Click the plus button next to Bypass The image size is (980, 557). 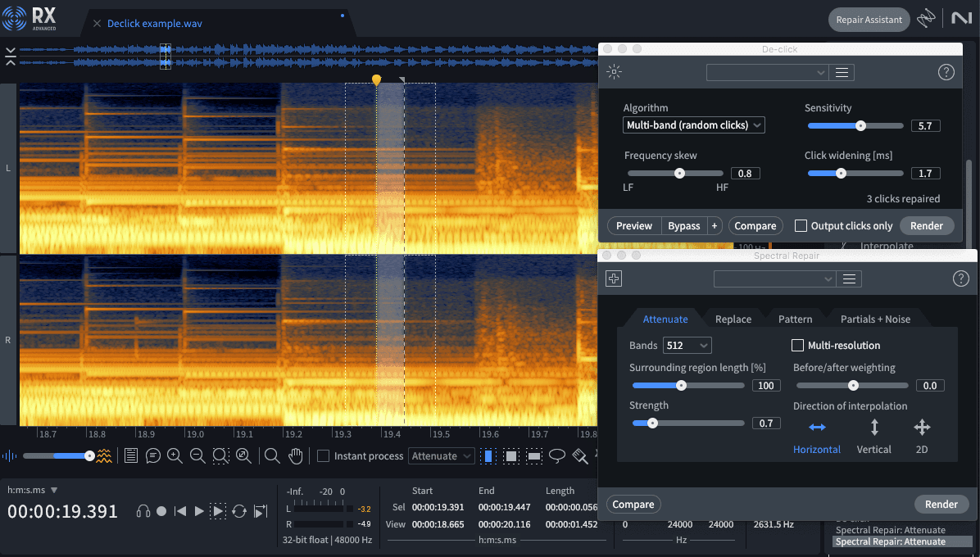(x=715, y=225)
